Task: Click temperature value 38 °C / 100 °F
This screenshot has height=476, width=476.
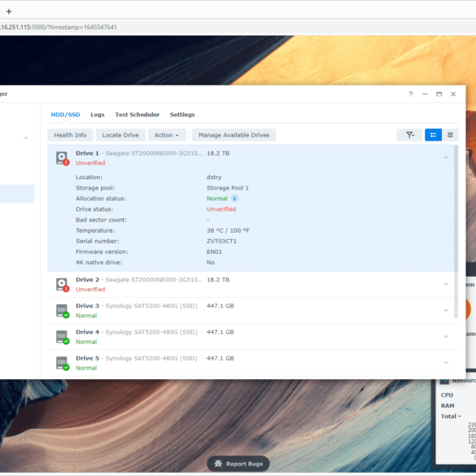Action: (x=228, y=230)
